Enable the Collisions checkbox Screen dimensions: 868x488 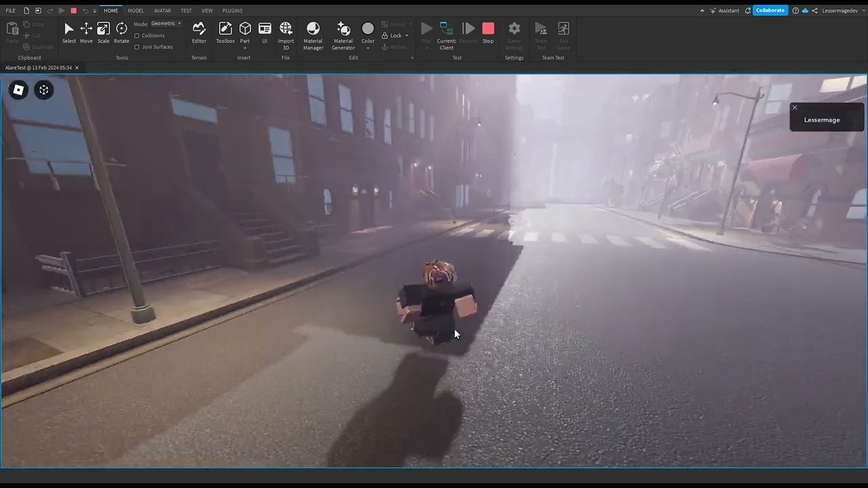pyautogui.click(x=137, y=36)
